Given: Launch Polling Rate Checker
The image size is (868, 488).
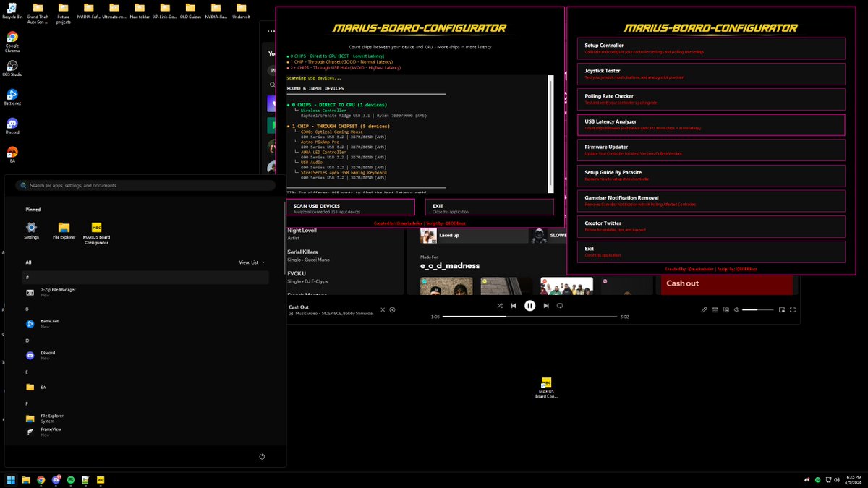Looking at the screenshot, I should (711, 99).
